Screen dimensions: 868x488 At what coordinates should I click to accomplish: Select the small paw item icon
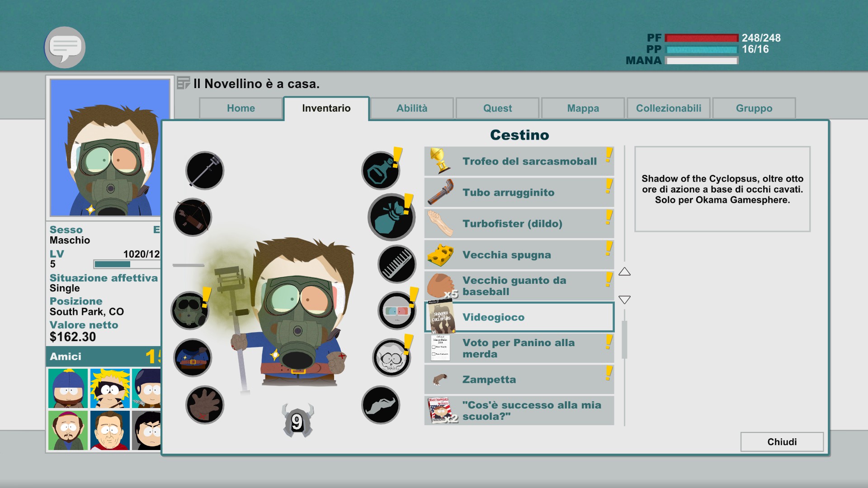[440, 379]
